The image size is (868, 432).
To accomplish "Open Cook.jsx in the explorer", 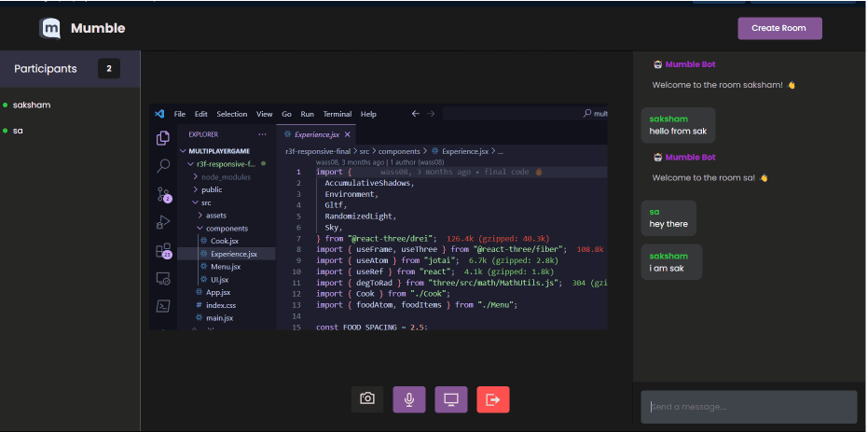I will tap(224, 241).
